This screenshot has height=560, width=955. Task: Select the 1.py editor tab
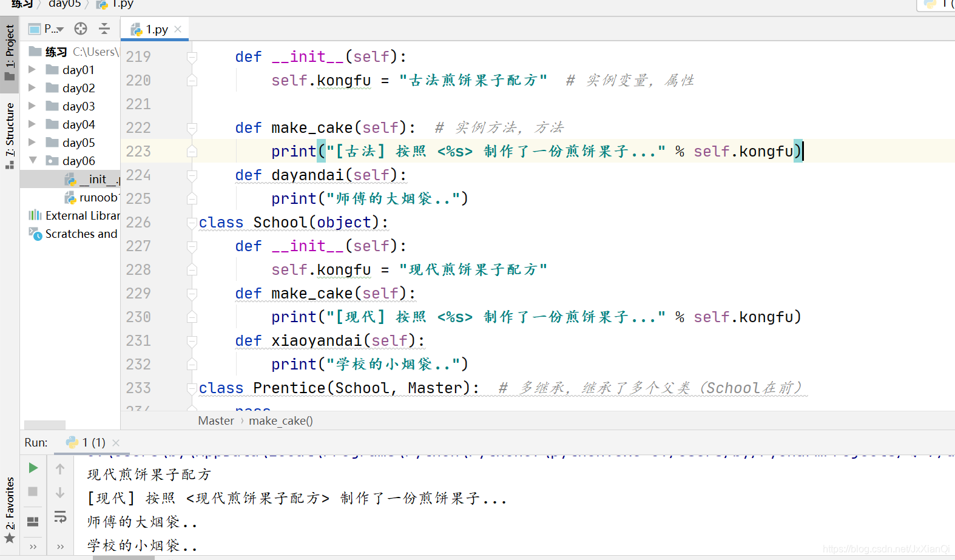(x=155, y=29)
